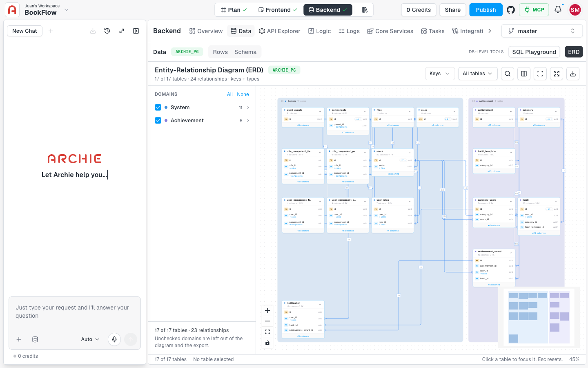Download the ERD export
Screen dimensions: 588x368
tap(573, 74)
